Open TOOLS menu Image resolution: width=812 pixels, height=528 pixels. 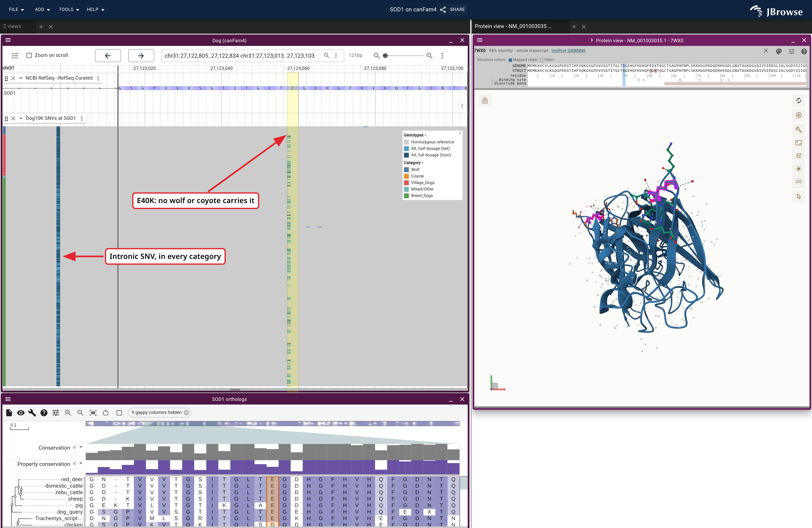pos(69,10)
